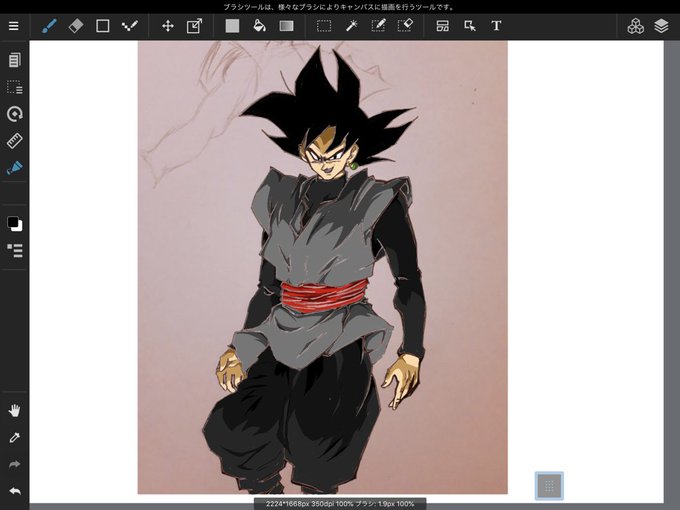Select the Gradient tool
Screen dimensions: 680x510
(x=286, y=26)
